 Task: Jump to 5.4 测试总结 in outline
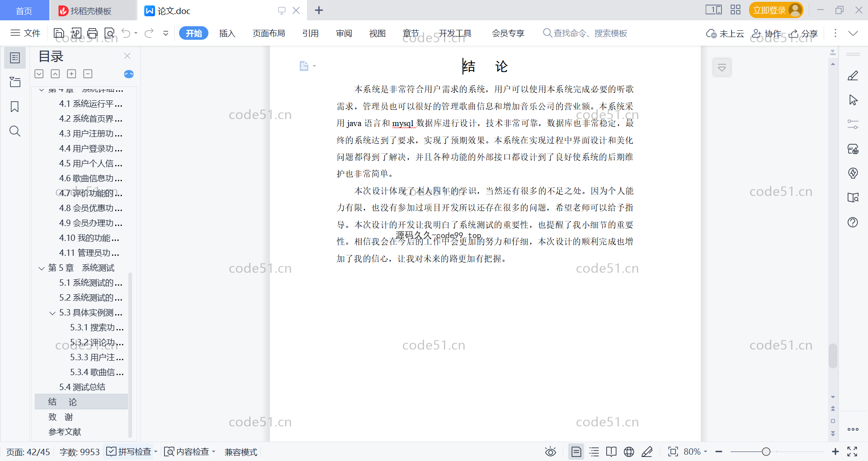pyautogui.click(x=81, y=387)
